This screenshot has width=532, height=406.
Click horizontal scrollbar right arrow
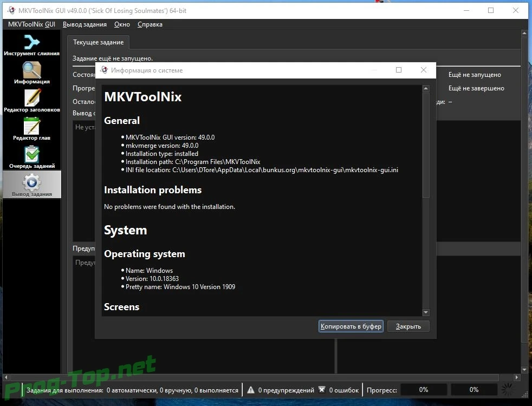click(x=517, y=377)
